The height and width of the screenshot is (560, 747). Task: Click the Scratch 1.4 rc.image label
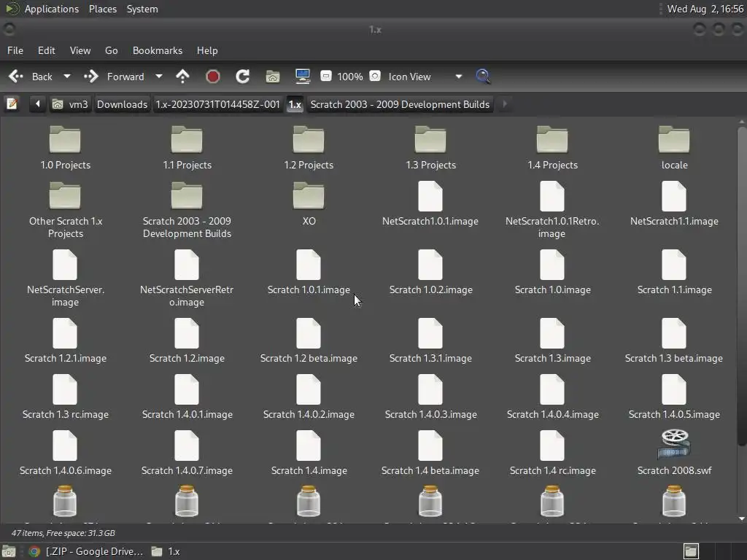pos(553,471)
